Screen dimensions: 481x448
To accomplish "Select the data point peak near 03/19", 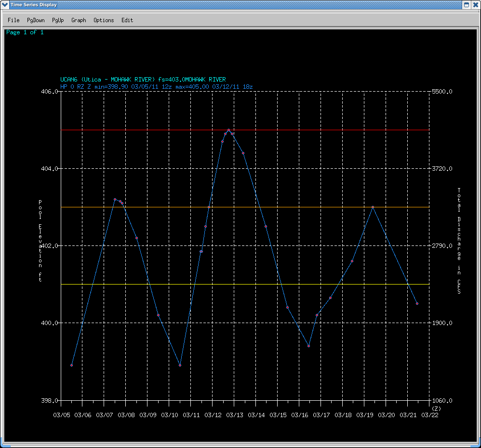I will 373,207.
